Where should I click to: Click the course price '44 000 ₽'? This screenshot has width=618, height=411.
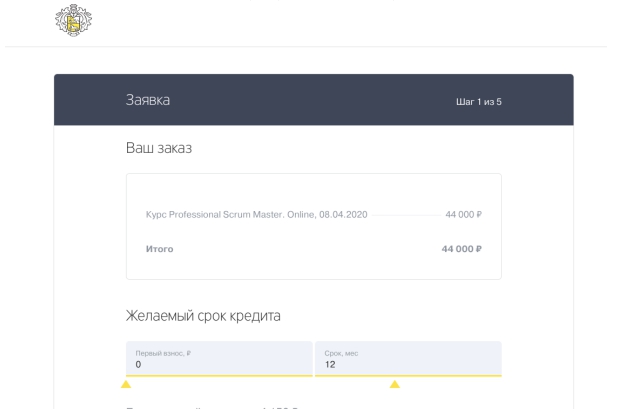[464, 215]
